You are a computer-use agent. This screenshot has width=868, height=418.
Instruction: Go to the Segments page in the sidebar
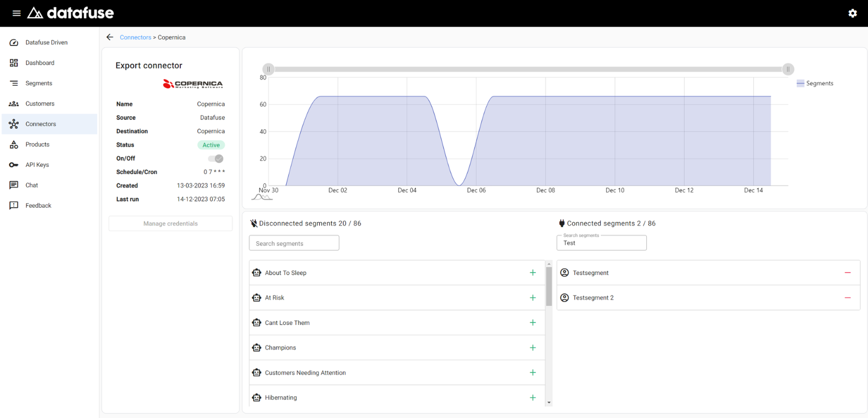pos(39,83)
